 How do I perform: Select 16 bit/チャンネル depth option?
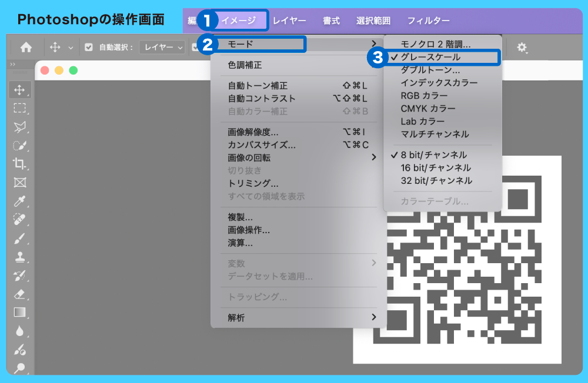[443, 168]
